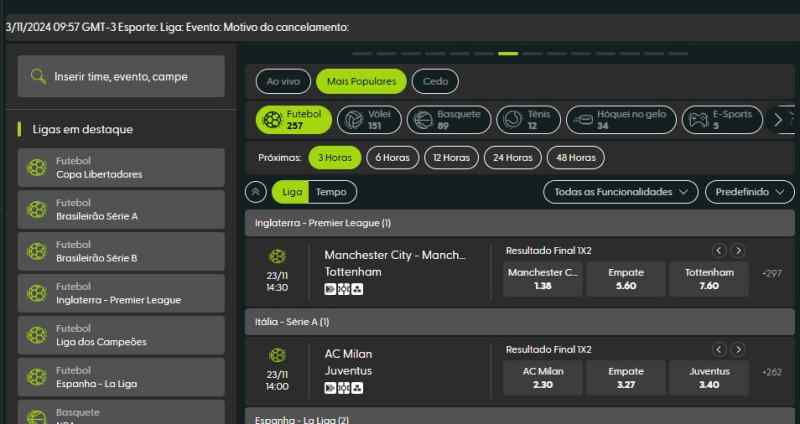
Task: Click the Espanha La Liga ball icon
Action: click(x=37, y=377)
